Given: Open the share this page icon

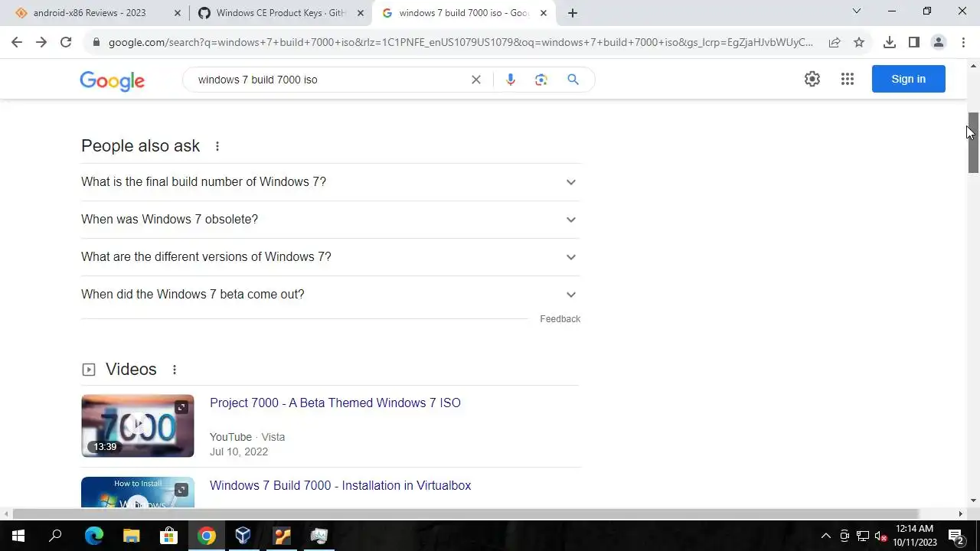Looking at the screenshot, I should click(x=835, y=42).
